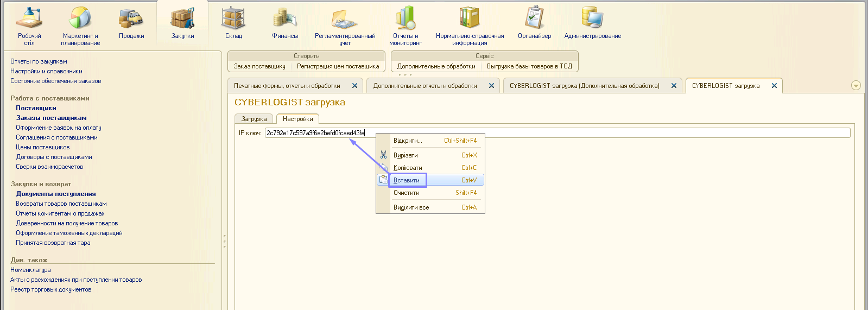Viewport: 868px width, 310px height.
Task: Switch to Печатные формы, отчеты и обработки tab
Action: (287, 86)
